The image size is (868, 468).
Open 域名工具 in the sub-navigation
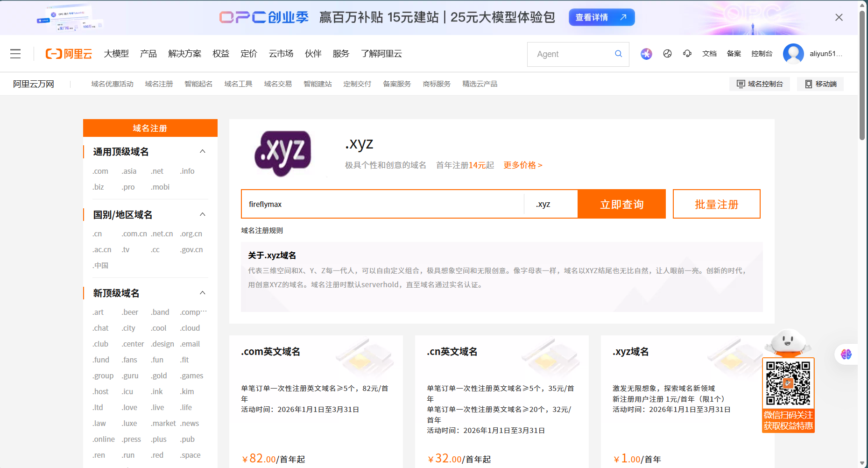click(238, 84)
